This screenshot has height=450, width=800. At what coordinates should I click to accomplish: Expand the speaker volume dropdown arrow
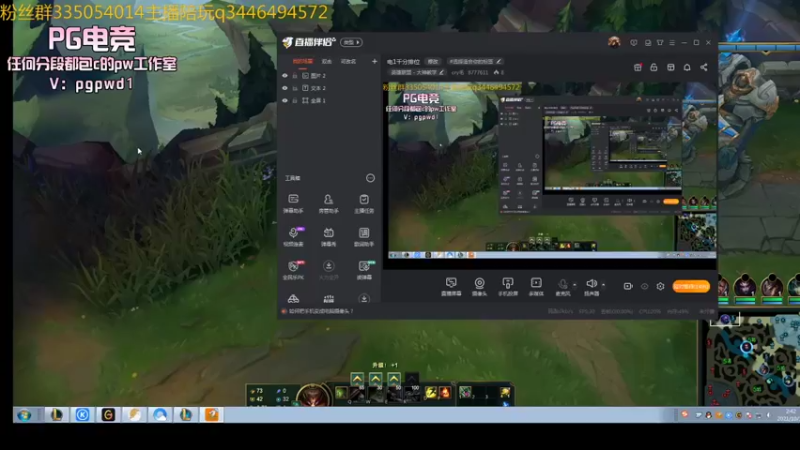[x=603, y=285]
